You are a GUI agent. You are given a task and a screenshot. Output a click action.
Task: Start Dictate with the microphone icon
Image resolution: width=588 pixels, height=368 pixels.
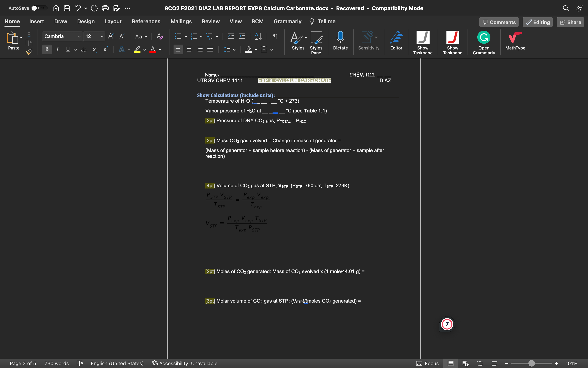point(340,41)
